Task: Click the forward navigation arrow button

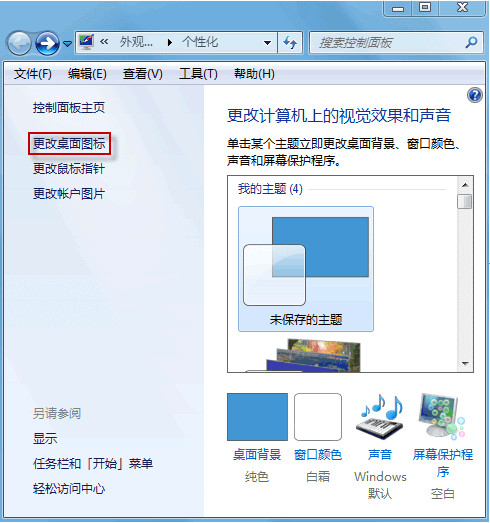Action: pos(47,43)
